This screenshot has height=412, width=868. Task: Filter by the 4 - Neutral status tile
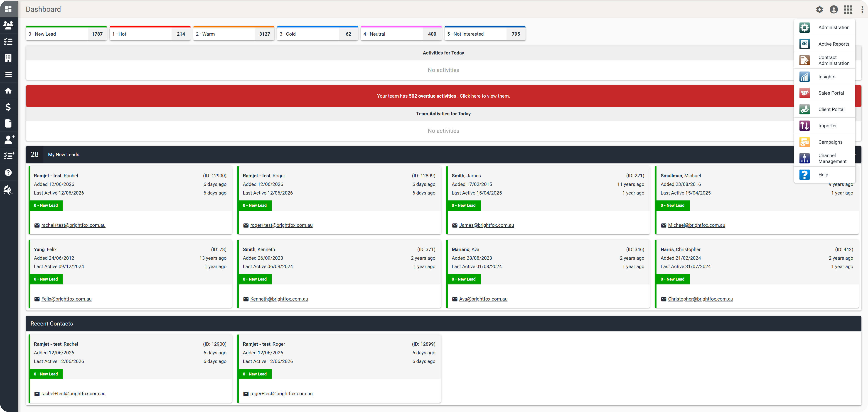(x=401, y=33)
